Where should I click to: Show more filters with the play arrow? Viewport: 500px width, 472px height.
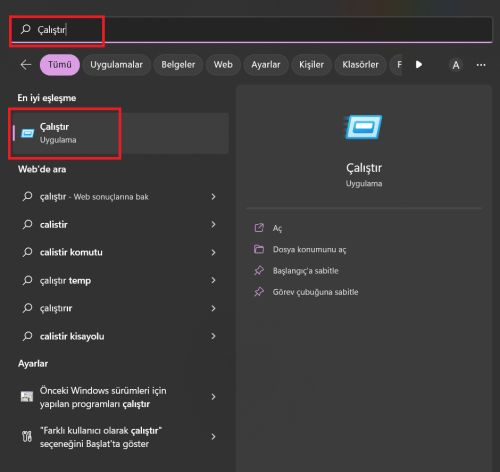pyautogui.click(x=419, y=65)
